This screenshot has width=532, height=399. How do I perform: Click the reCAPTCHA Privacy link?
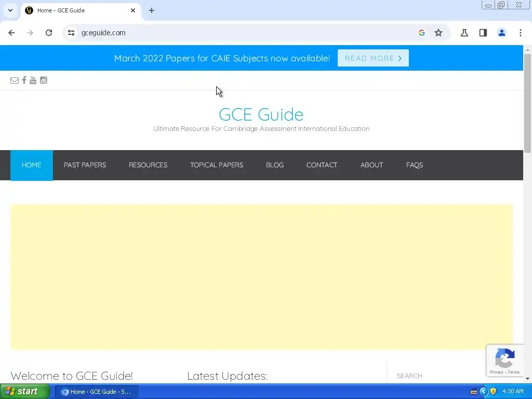click(x=496, y=372)
